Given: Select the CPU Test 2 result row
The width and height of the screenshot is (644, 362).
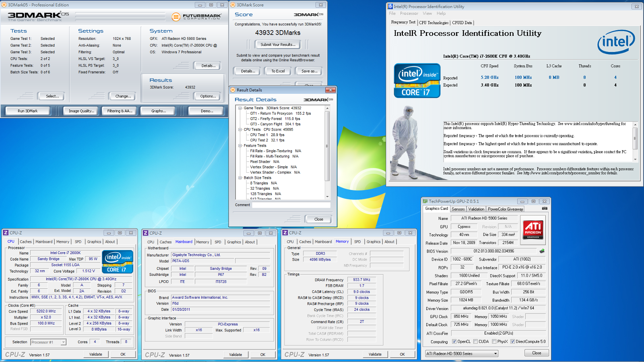Looking at the screenshot, I should tap(267, 140).
